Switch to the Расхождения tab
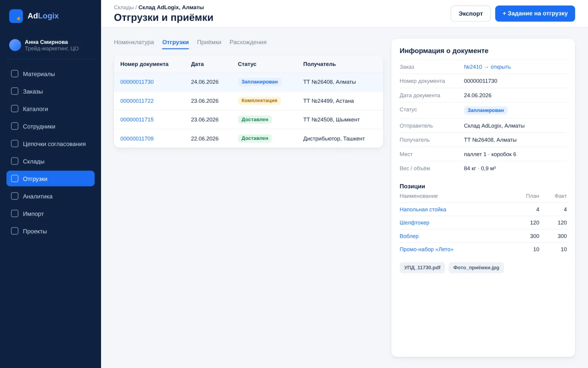The image size is (588, 368). coord(248,42)
